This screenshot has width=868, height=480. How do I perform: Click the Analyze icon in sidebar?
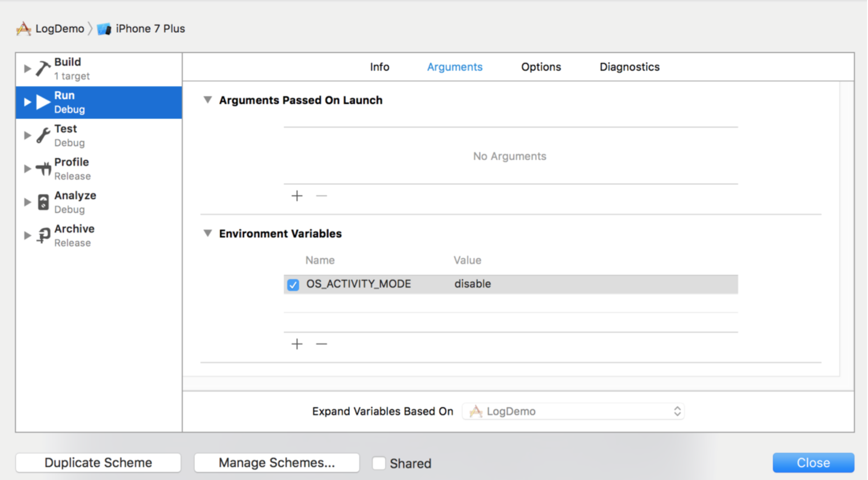[43, 202]
